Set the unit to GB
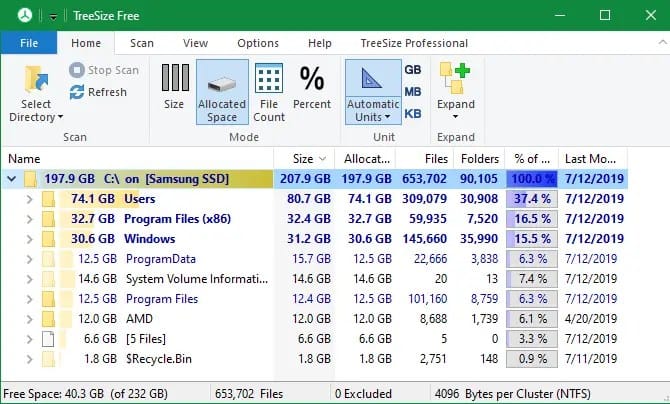This screenshot has width=670, height=404. click(x=412, y=69)
